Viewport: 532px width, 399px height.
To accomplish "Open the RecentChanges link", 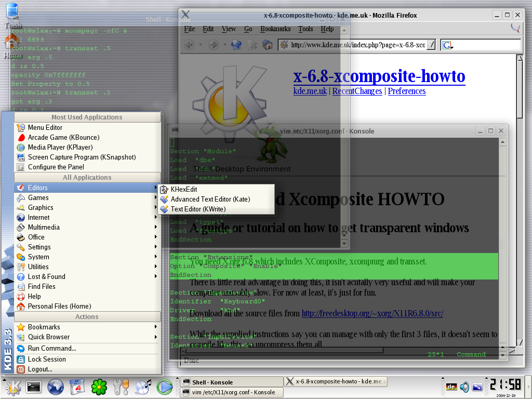I will [357, 91].
